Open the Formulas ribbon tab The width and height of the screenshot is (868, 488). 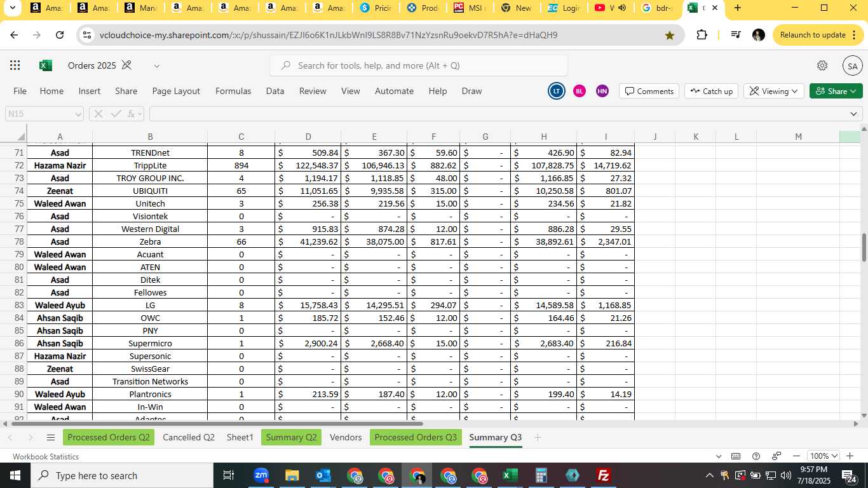(233, 91)
